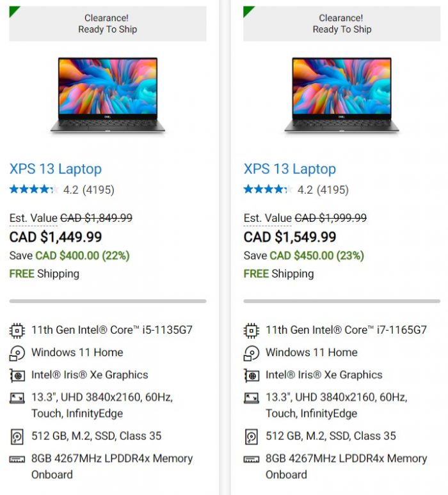Click memory icon on right laptop card
The image size is (448, 495).
pyautogui.click(x=251, y=459)
